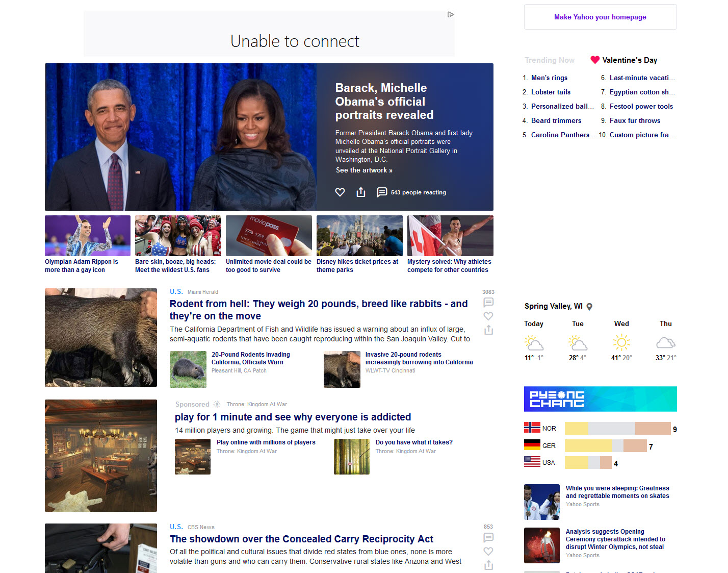Click the location pin next to Spring Valley, WI

[x=589, y=307]
